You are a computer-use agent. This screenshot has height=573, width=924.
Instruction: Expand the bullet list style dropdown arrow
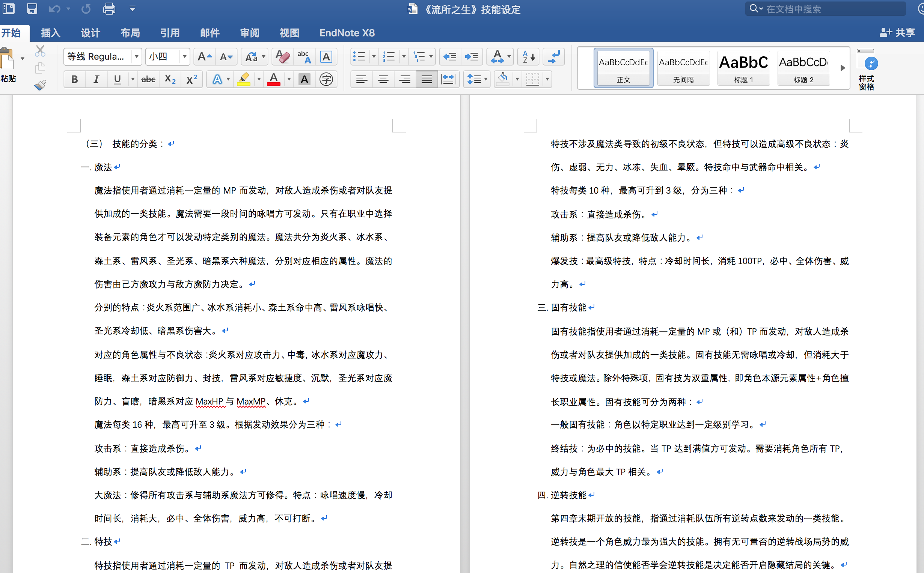[374, 57]
